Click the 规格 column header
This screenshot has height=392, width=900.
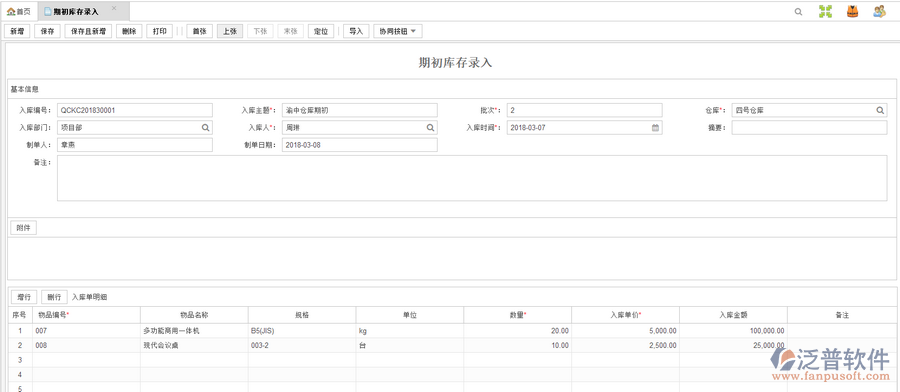click(302, 315)
